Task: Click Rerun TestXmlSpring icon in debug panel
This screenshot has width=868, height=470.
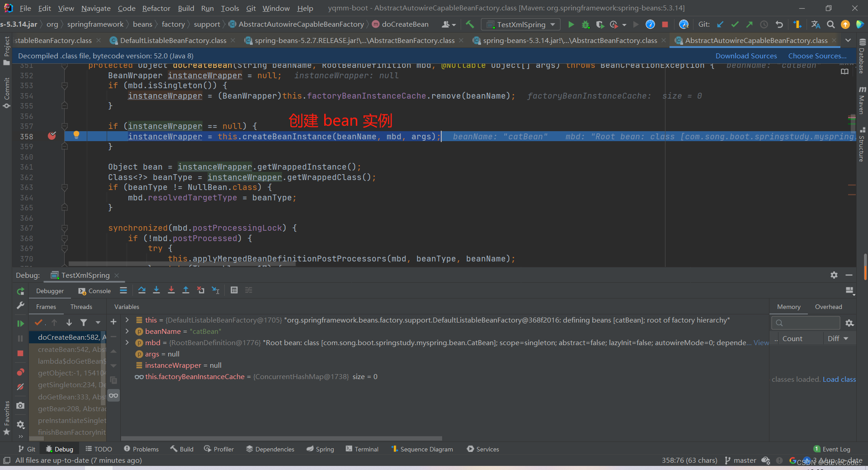Action: coord(20,291)
